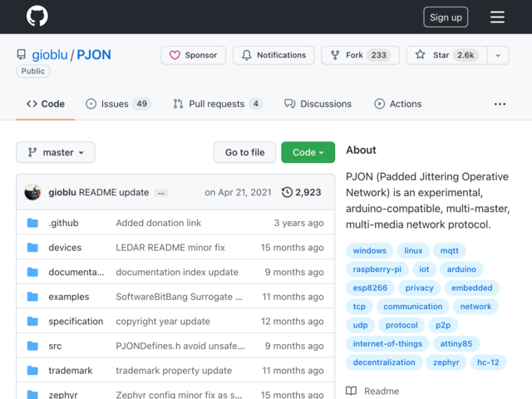This screenshot has height=399, width=532.
Task: Click the Notifications bell button
Action: coord(273,55)
